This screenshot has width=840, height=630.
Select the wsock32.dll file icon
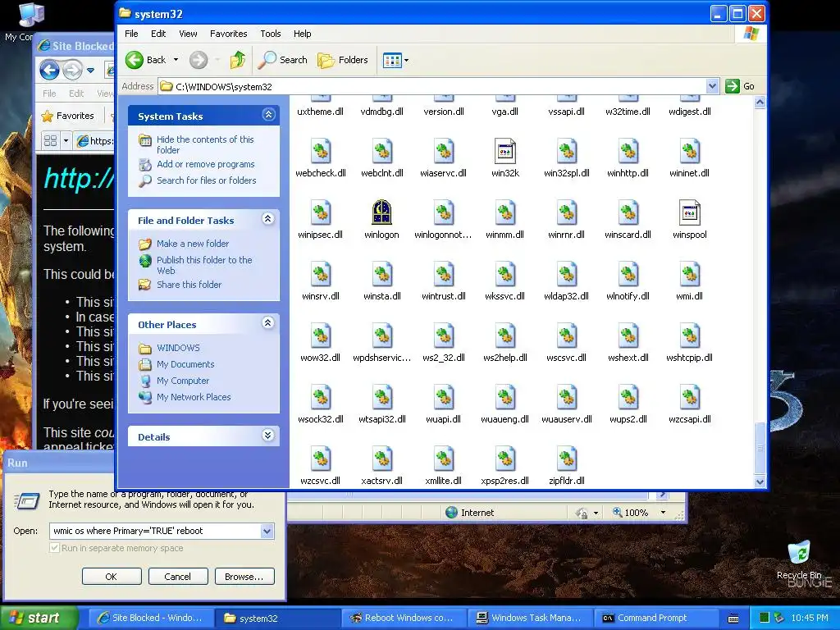pyautogui.click(x=321, y=397)
